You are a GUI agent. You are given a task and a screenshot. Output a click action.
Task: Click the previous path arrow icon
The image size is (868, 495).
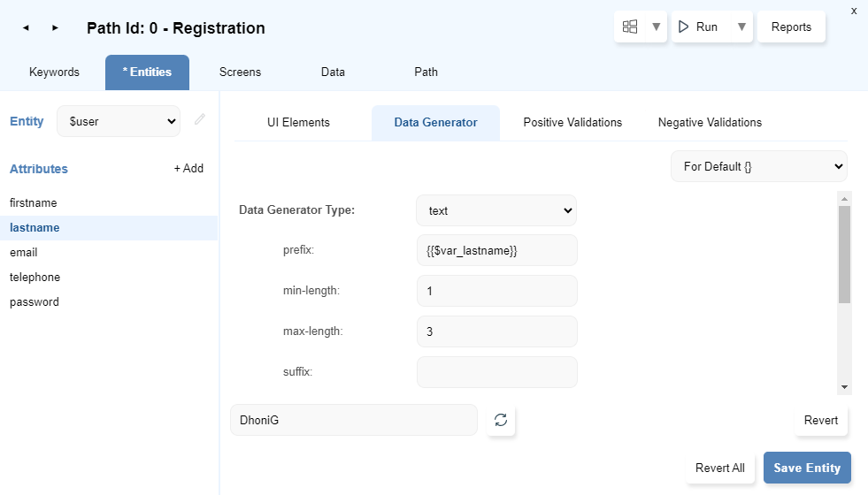click(26, 28)
